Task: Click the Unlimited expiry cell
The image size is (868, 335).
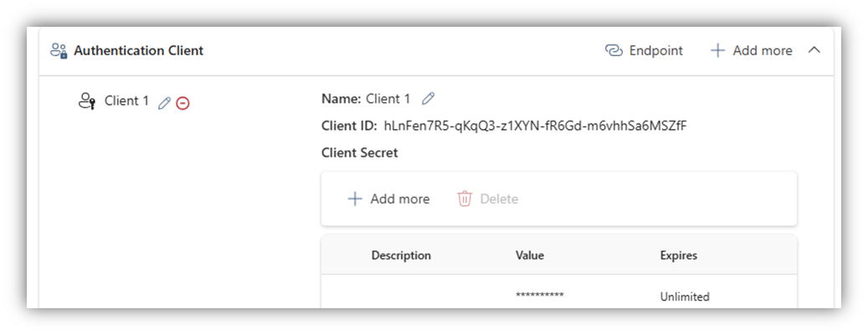Action: (684, 296)
